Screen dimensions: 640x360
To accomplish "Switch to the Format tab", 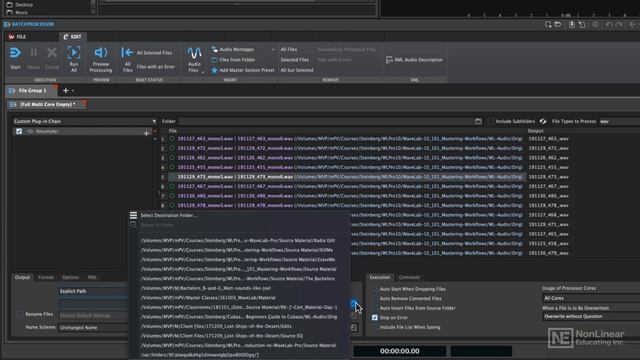I will coord(46,277).
